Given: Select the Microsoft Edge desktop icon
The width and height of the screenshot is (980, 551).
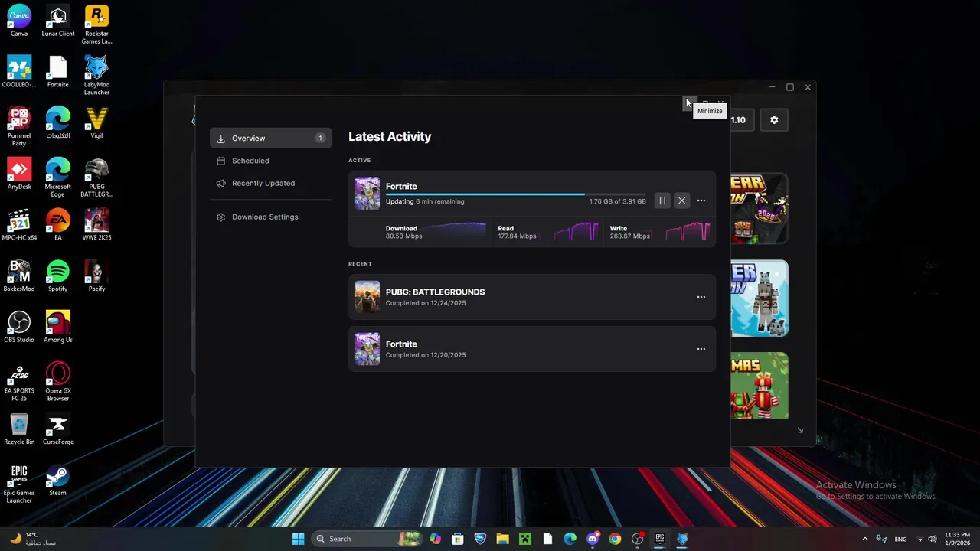Looking at the screenshot, I should tap(58, 177).
